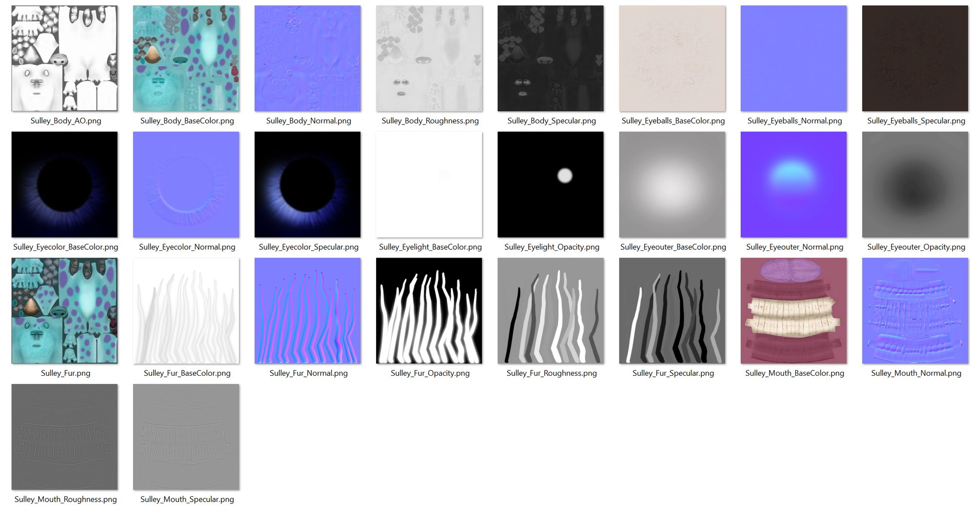Click the file name Sulley_Body_AO.png
Screen dimensions: 980x513
[x=66, y=121]
